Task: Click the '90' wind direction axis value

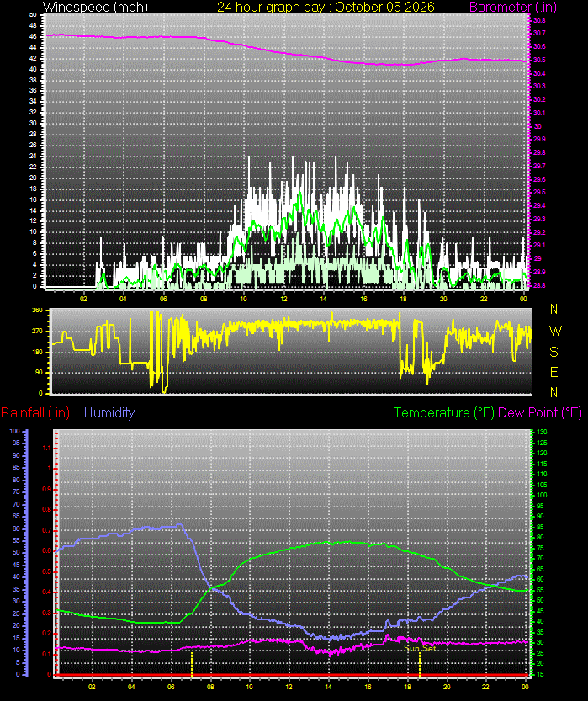Action: click(x=39, y=372)
